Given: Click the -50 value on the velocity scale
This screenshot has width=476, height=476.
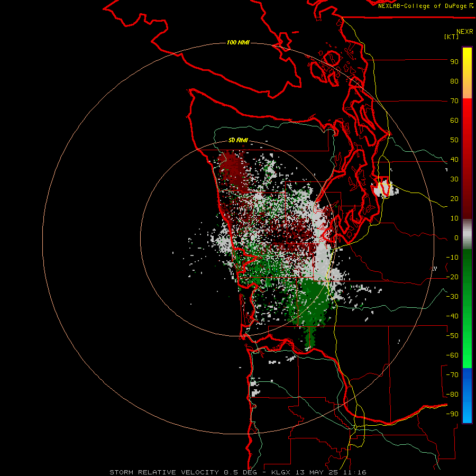Looking at the screenshot, I should [452, 336].
